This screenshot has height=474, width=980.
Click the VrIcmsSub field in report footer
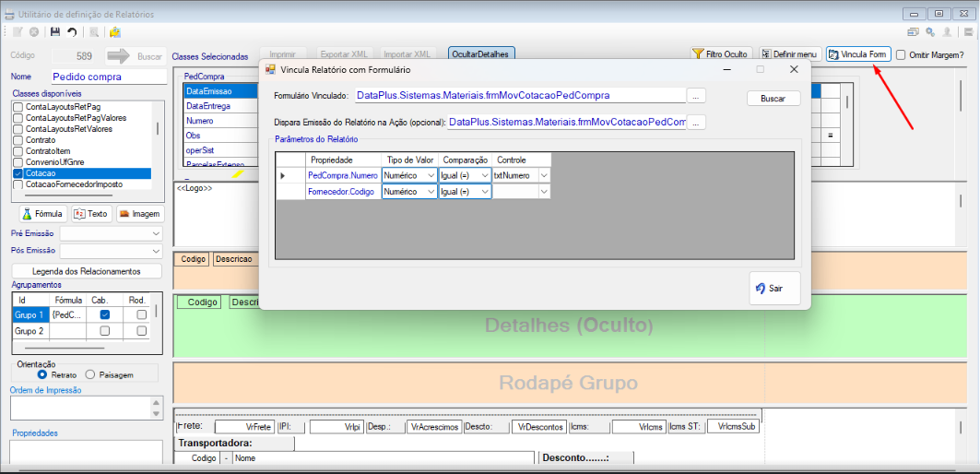coord(733,426)
